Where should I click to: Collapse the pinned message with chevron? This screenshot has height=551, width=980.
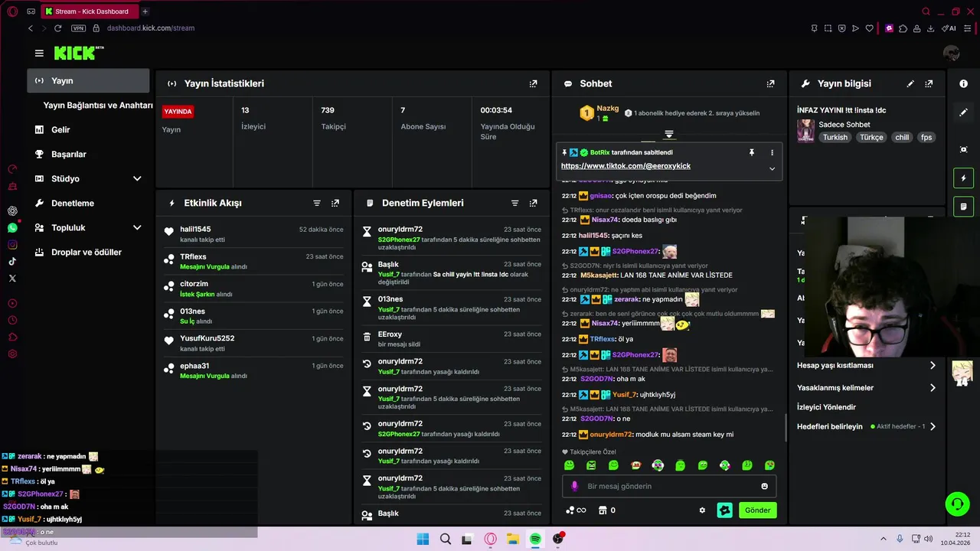click(x=772, y=168)
